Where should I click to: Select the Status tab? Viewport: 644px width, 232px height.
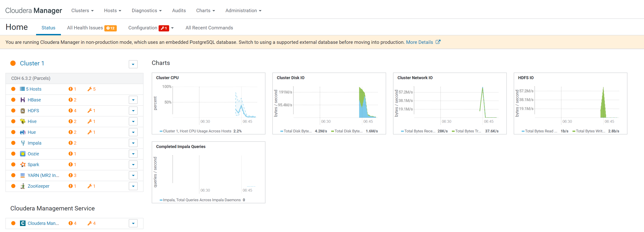tap(48, 28)
